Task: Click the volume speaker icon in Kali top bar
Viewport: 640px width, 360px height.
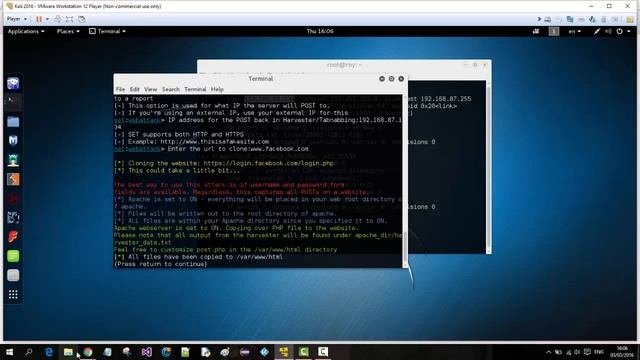Action: coord(608,31)
